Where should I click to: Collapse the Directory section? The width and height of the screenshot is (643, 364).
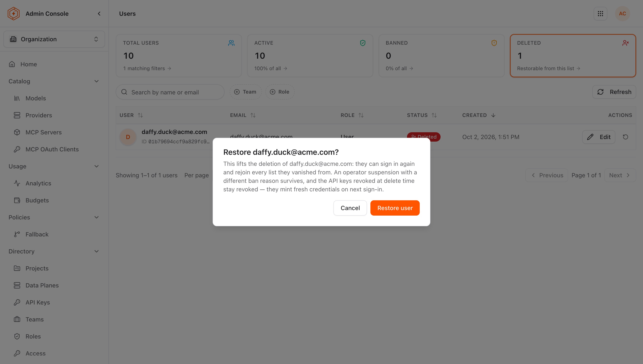[x=97, y=251]
